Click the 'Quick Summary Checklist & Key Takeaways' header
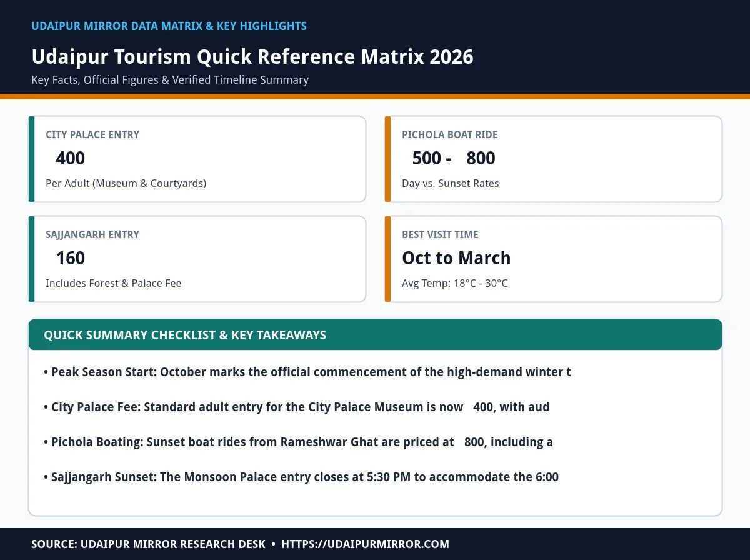The image size is (750, 560). click(185, 335)
